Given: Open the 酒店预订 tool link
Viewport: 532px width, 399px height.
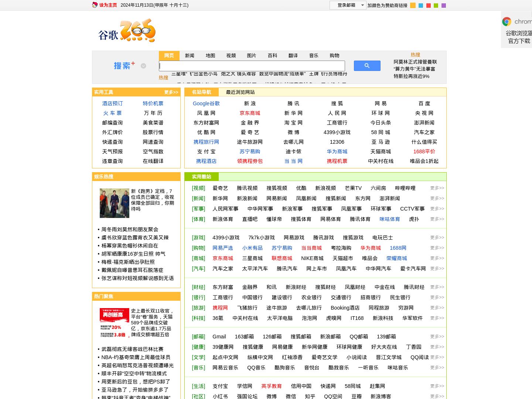Looking at the screenshot, I should coord(113,103).
